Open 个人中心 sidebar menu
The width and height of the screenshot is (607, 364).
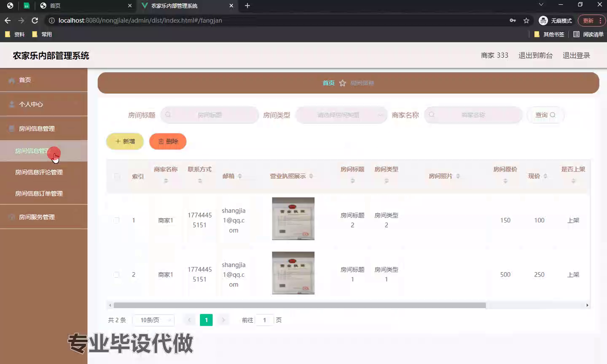(44, 104)
